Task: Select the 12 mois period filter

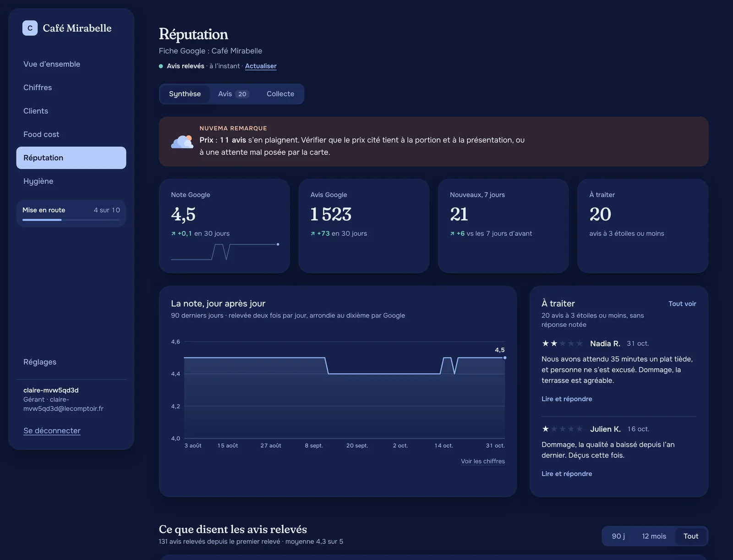Action: coord(654,536)
